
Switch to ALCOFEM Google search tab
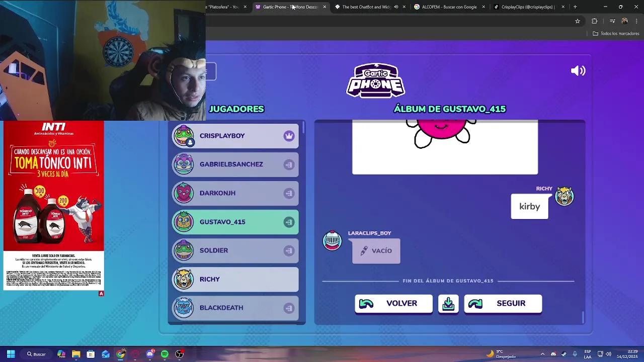[x=449, y=7]
